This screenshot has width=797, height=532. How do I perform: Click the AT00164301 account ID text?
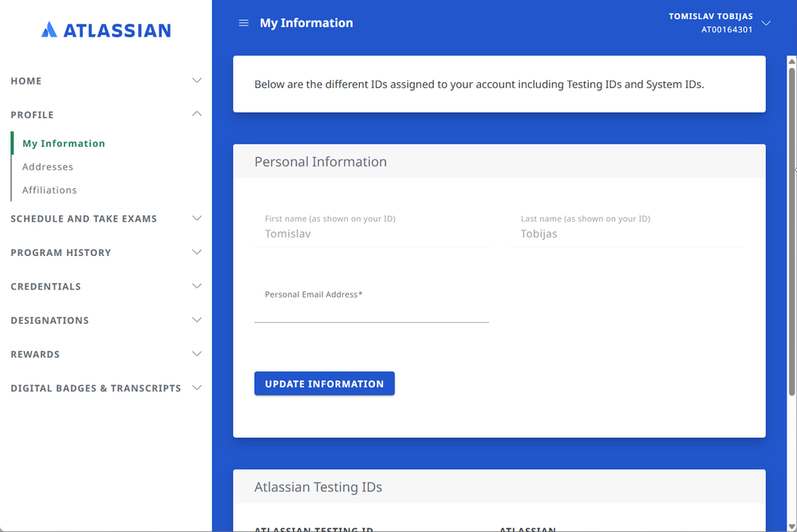pos(727,30)
